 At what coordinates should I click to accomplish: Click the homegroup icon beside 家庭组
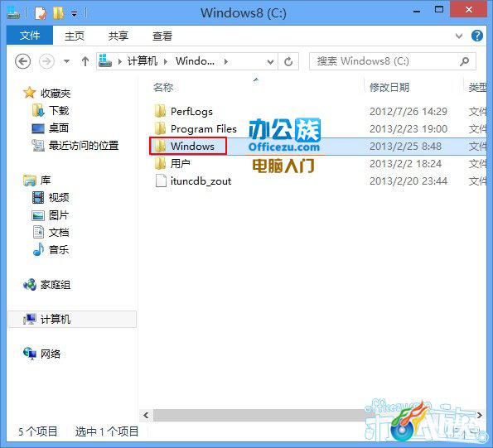pos(30,285)
